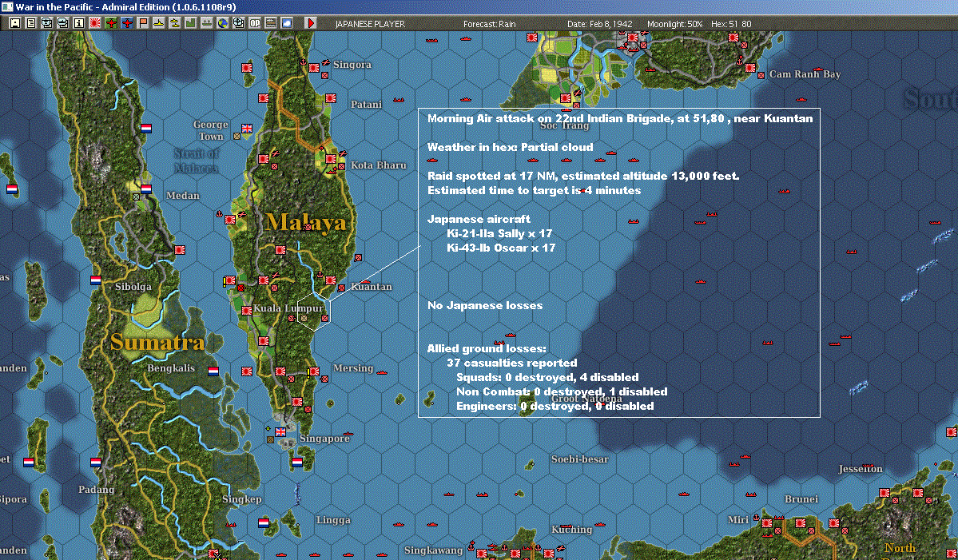Click the Date: Feb 8, 1942 text
Screen dimensions: 958x560
pos(600,24)
